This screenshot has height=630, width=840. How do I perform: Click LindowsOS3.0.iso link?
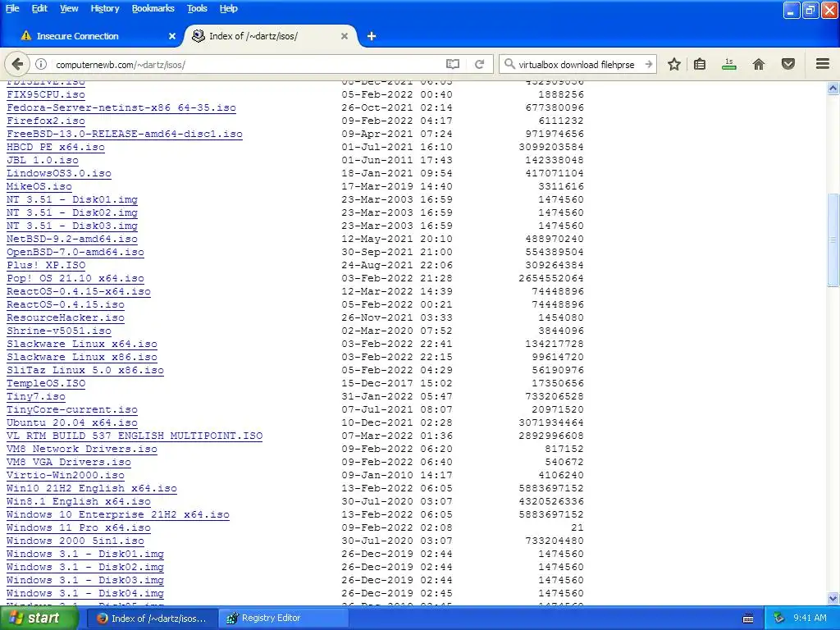click(x=59, y=173)
